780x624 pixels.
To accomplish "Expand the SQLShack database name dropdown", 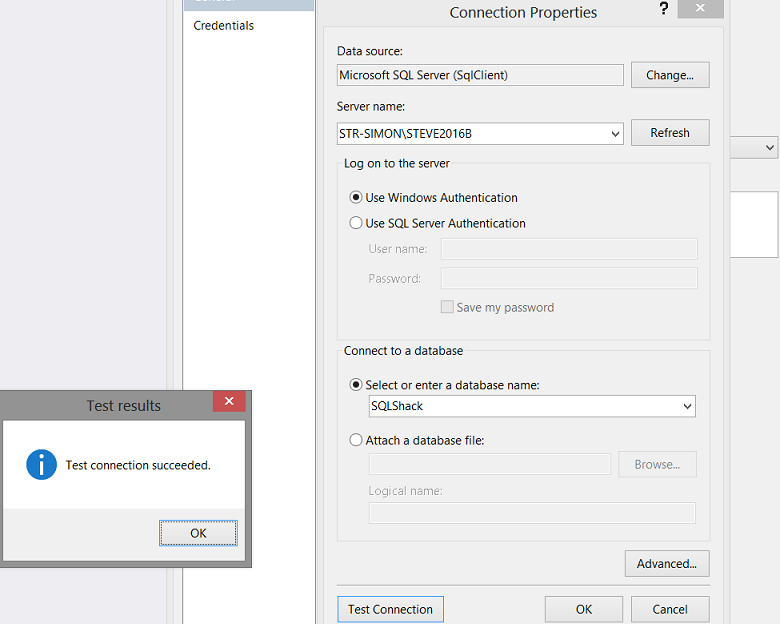I will 687,406.
